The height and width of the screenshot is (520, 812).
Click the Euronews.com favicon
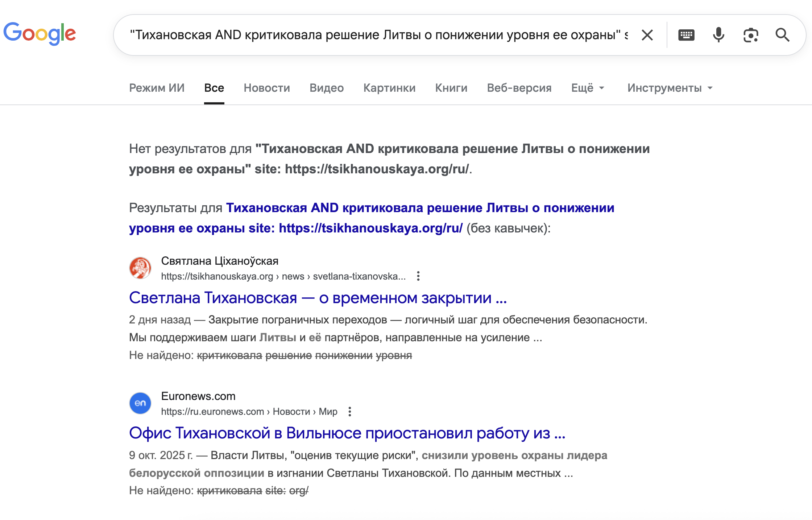click(141, 403)
